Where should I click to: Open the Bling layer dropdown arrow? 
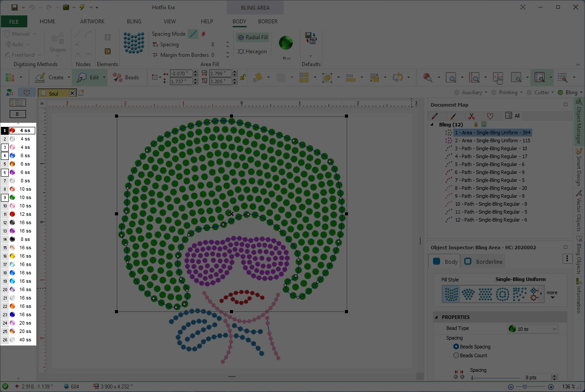[x=581, y=92]
